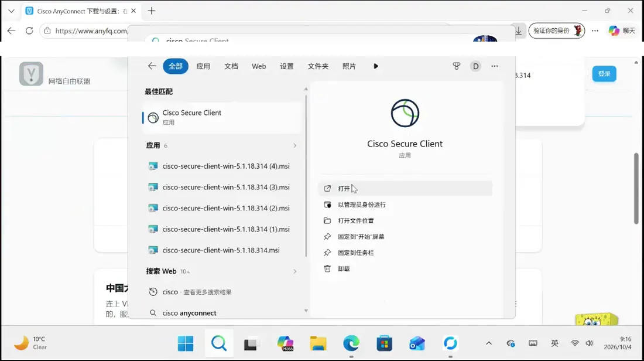Click results list scroll-up arrow
The image size is (644, 361).
click(x=306, y=89)
